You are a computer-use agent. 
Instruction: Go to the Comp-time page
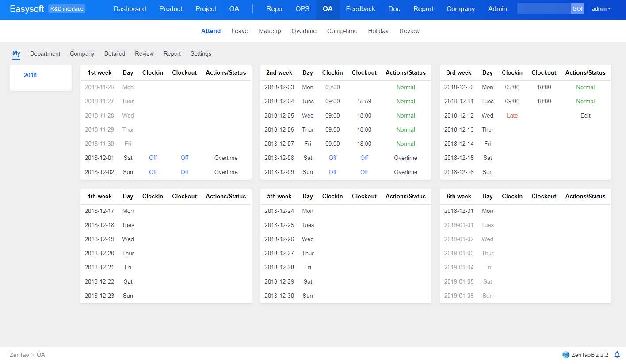coord(342,31)
